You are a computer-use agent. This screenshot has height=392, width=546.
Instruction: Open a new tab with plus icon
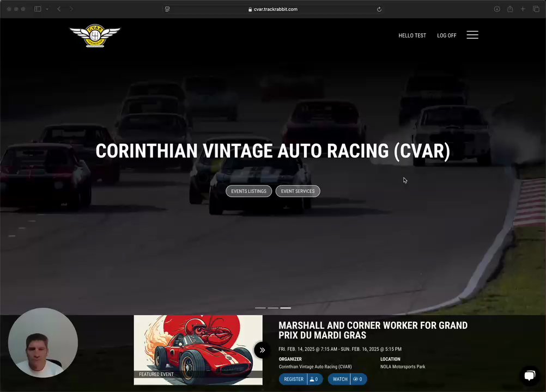(523, 9)
